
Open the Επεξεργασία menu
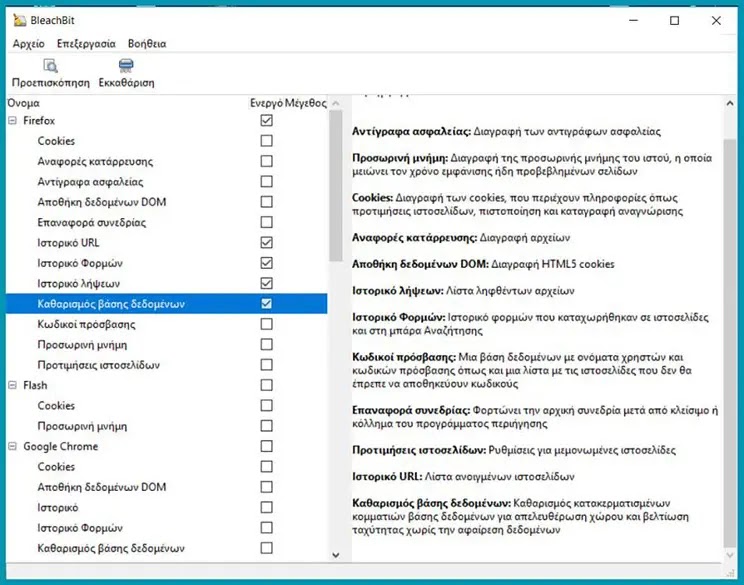click(x=86, y=44)
